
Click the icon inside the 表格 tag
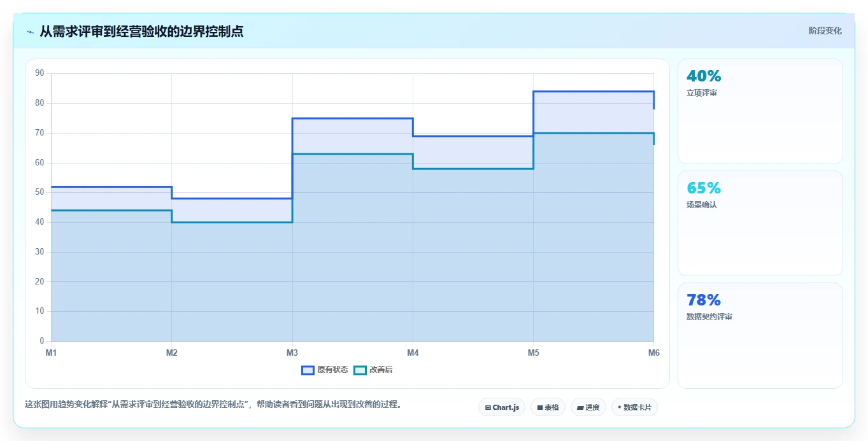[540, 407]
